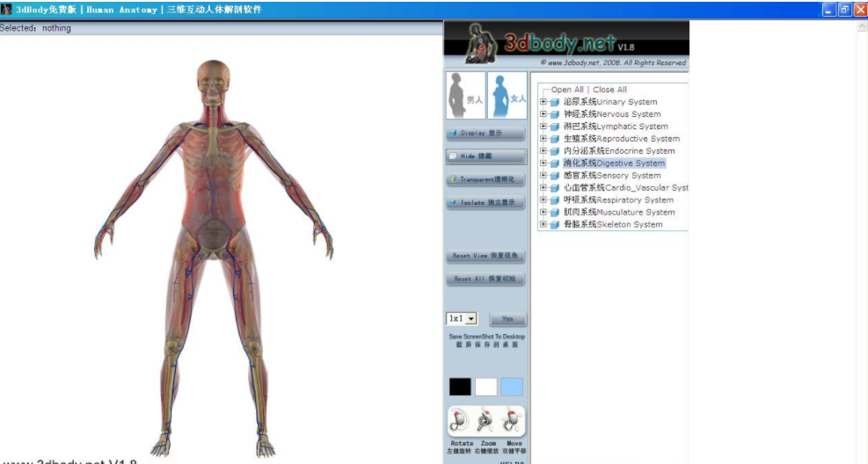Screen dimensions: 868x464
Task: Set background to light blue swatch
Action: coord(512,387)
